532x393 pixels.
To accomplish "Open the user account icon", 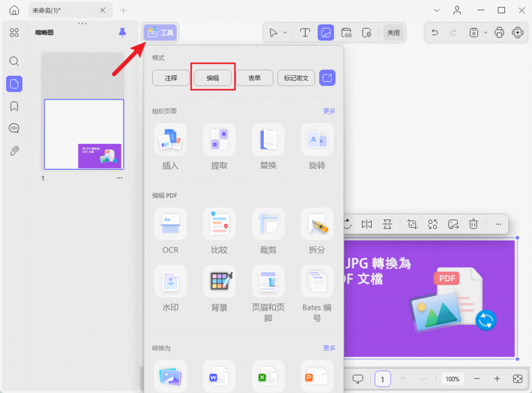I will coord(457,10).
